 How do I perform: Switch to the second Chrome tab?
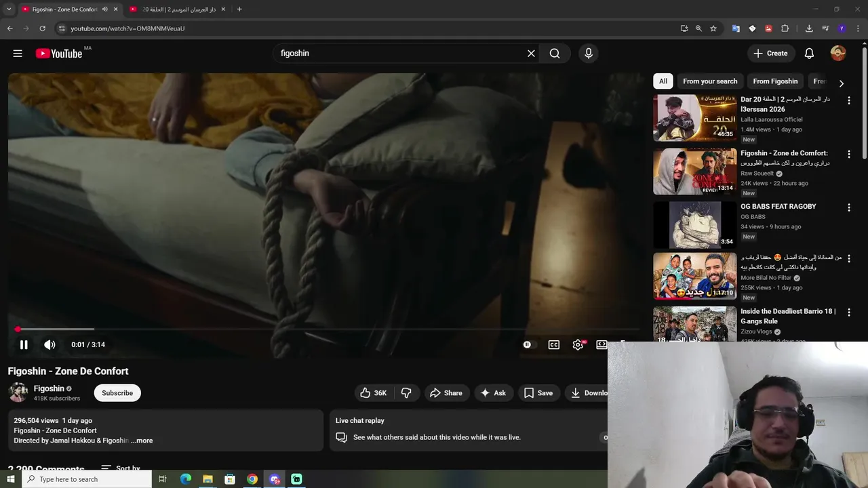(176, 9)
